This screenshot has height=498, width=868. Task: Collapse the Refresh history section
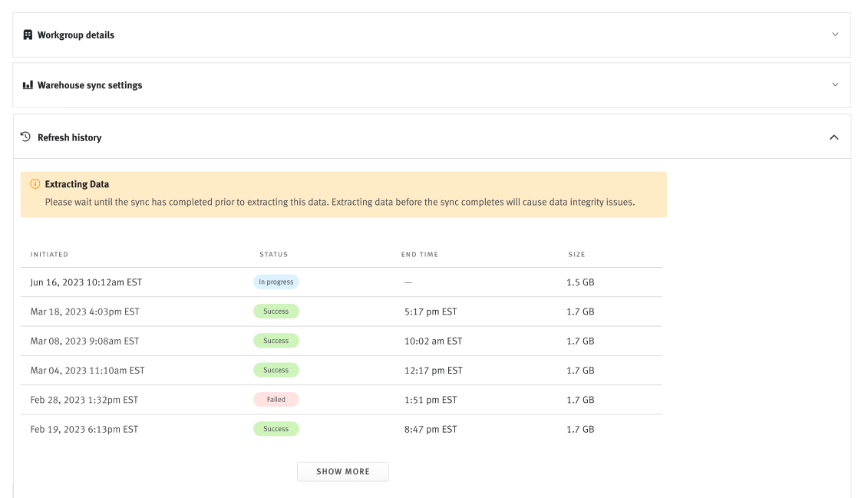tap(837, 136)
